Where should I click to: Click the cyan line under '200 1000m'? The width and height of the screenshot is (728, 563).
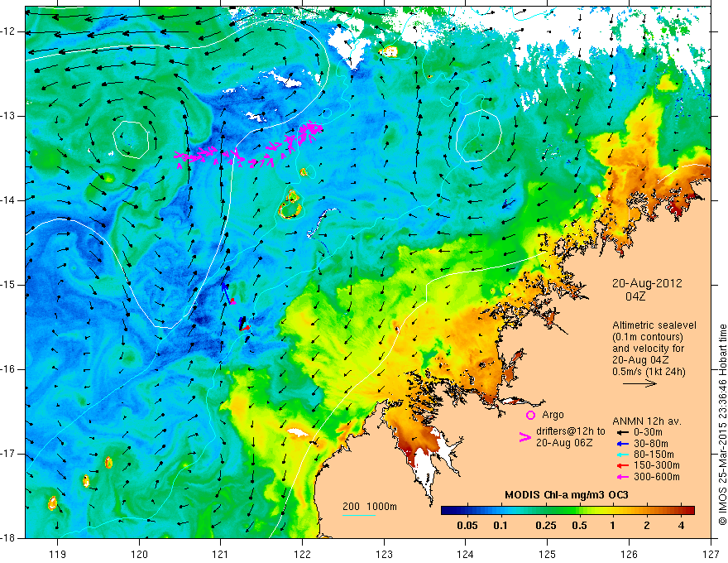tap(359, 515)
